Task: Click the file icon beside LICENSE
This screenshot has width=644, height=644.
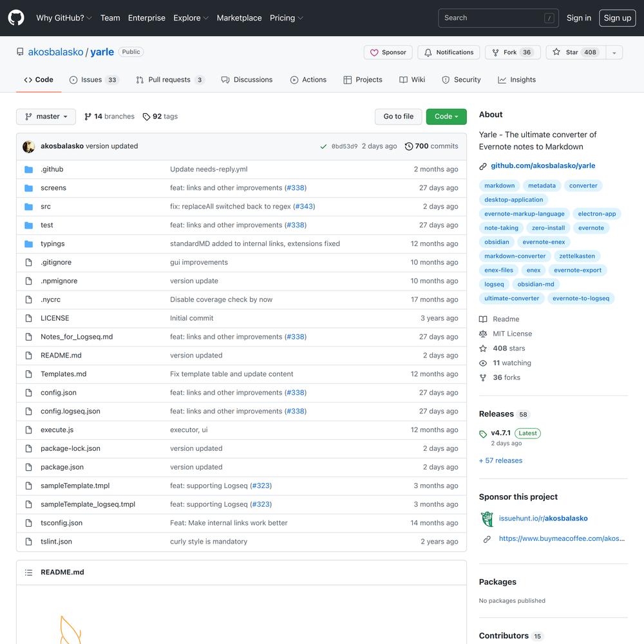Action: 29,318
